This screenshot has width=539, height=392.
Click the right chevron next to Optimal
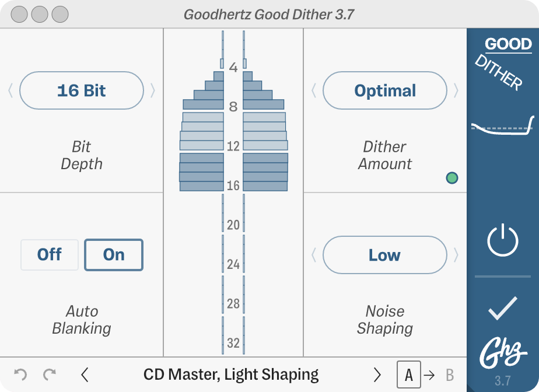click(x=457, y=90)
